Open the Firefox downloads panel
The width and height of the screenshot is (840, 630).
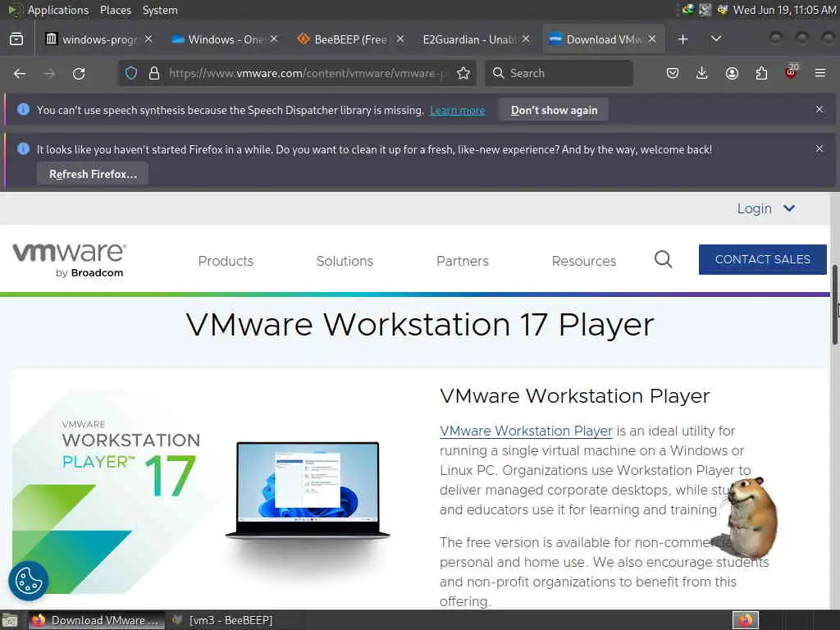[702, 73]
